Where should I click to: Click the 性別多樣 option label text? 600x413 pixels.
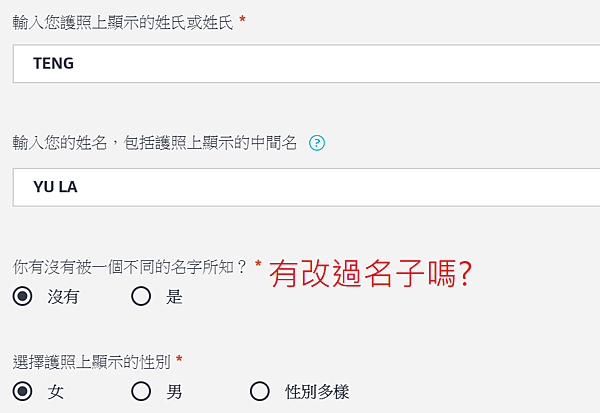pos(317,392)
